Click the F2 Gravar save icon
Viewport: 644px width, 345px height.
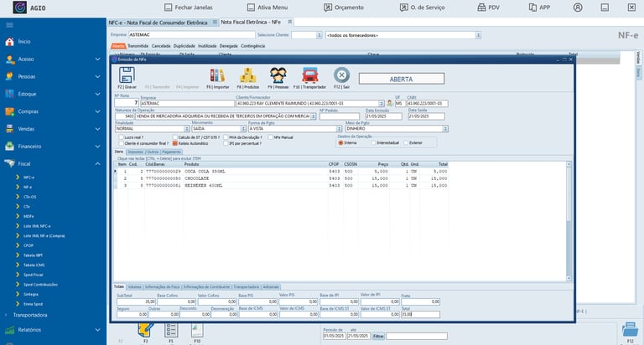pyautogui.click(x=127, y=75)
